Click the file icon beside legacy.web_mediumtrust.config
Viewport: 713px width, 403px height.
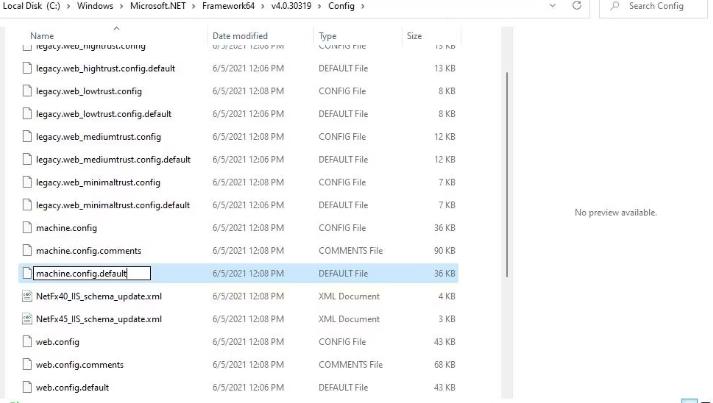27,136
